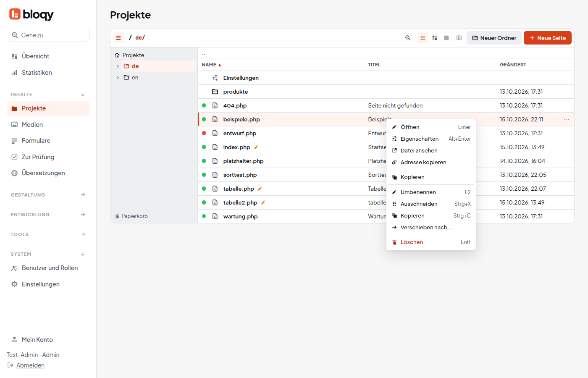This screenshot has height=378, width=588.
Task: Choose Eigenschaften in the context menu
Action: 431,139
